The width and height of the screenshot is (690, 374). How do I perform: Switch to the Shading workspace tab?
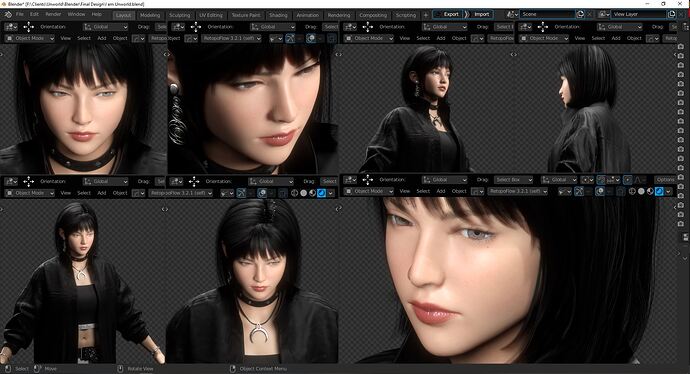click(278, 15)
